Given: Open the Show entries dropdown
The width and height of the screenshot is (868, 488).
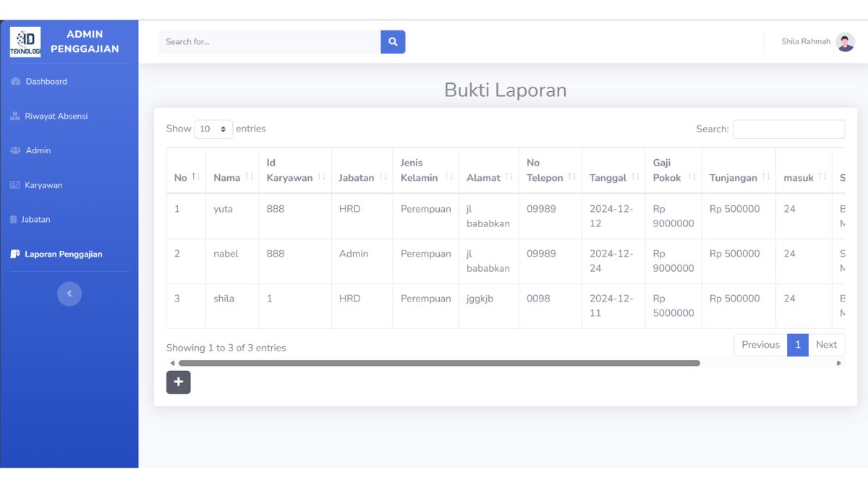Looking at the screenshot, I should (213, 129).
